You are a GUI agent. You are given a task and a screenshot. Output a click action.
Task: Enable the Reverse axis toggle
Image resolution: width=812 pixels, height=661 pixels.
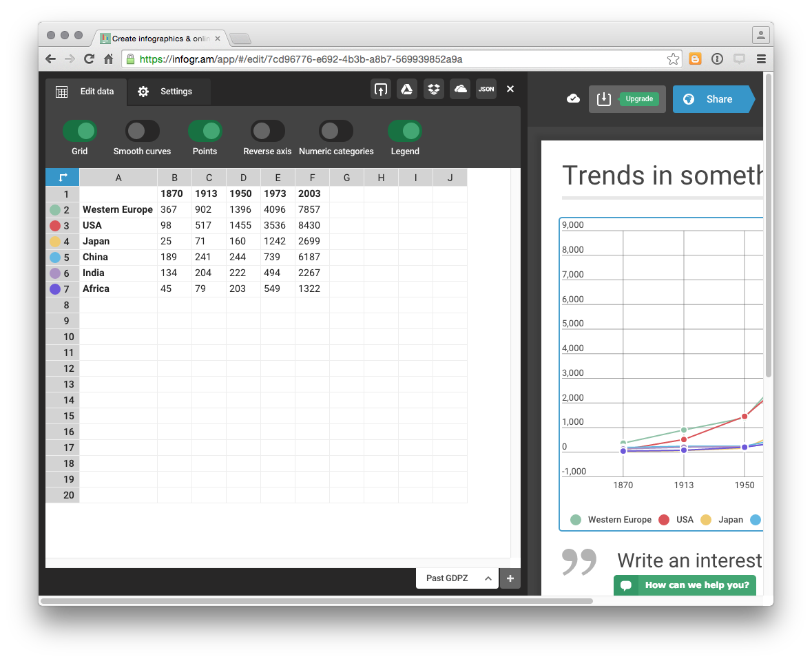click(267, 131)
